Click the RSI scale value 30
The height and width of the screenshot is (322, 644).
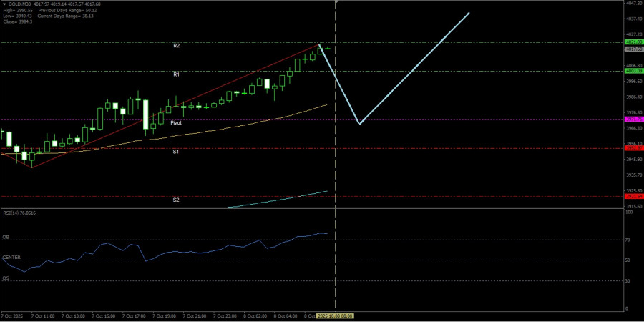[628, 281]
